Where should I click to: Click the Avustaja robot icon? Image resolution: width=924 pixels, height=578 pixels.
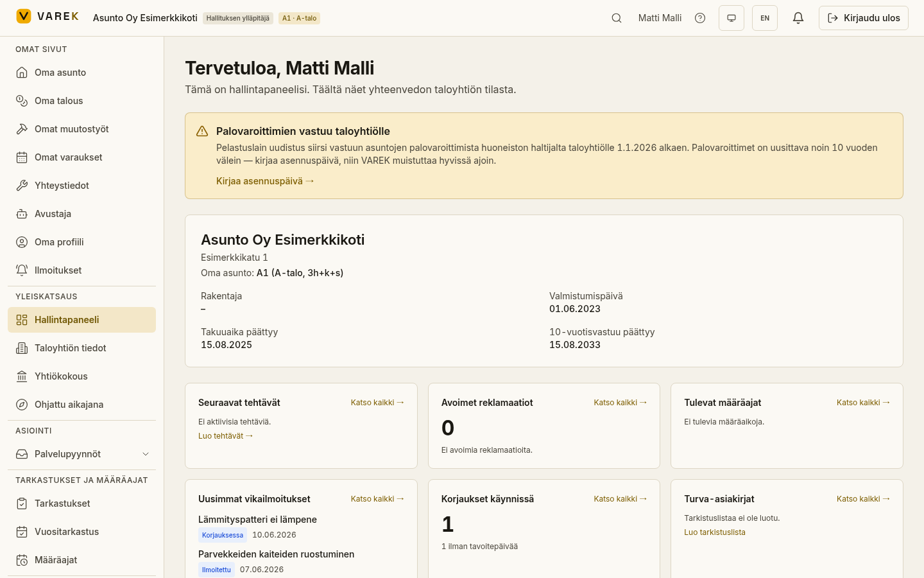(x=22, y=214)
